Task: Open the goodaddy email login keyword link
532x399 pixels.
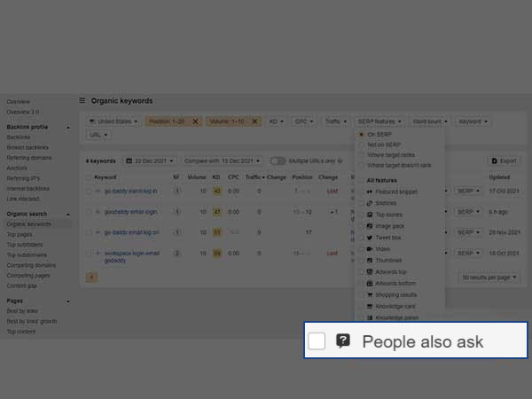Action: (130, 212)
